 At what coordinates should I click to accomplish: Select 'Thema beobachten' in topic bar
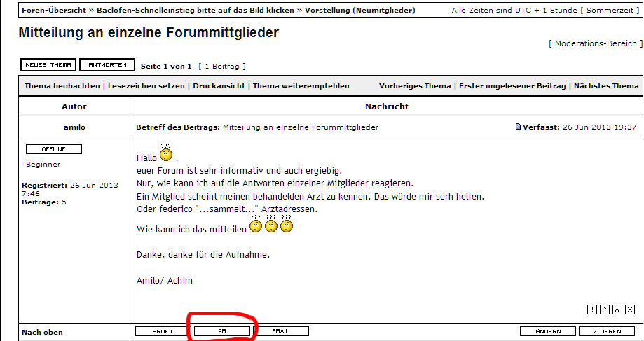[62, 86]
